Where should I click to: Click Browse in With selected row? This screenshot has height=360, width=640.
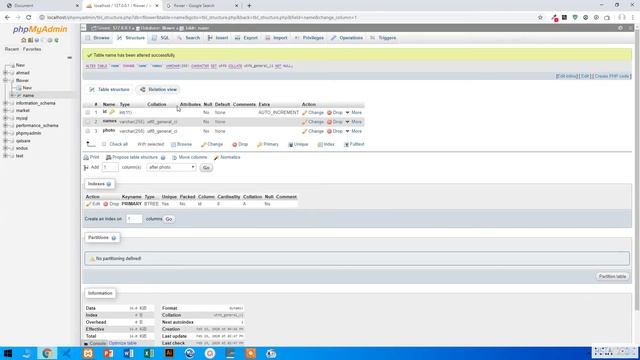pos(181,144)
